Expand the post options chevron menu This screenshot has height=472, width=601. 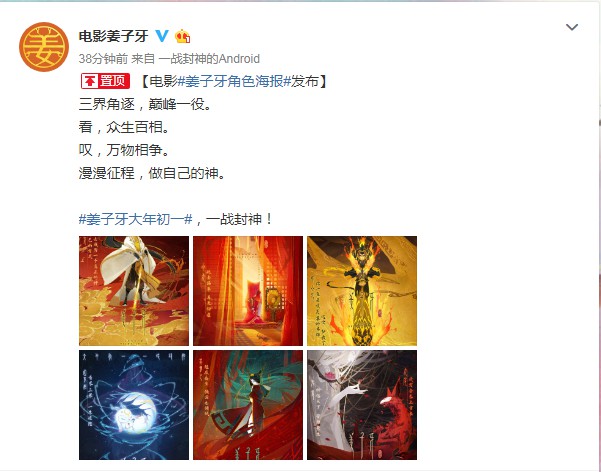(x=572, y=27)
